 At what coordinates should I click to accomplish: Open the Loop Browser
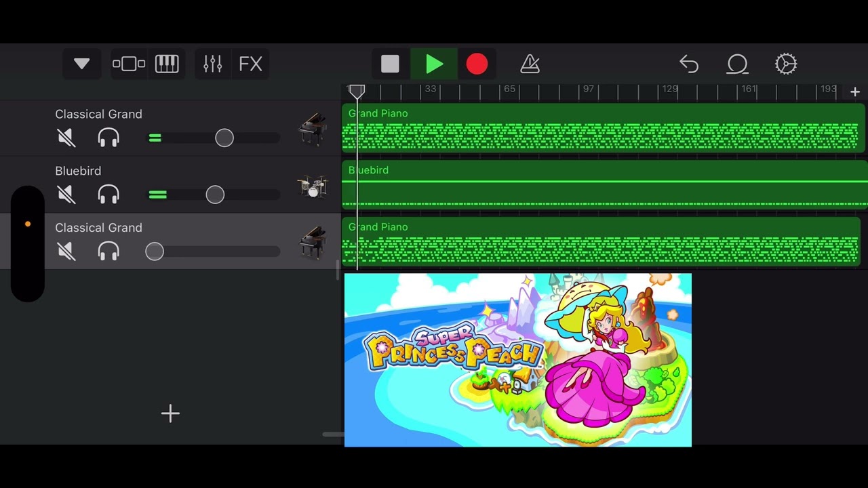point(737,64)
